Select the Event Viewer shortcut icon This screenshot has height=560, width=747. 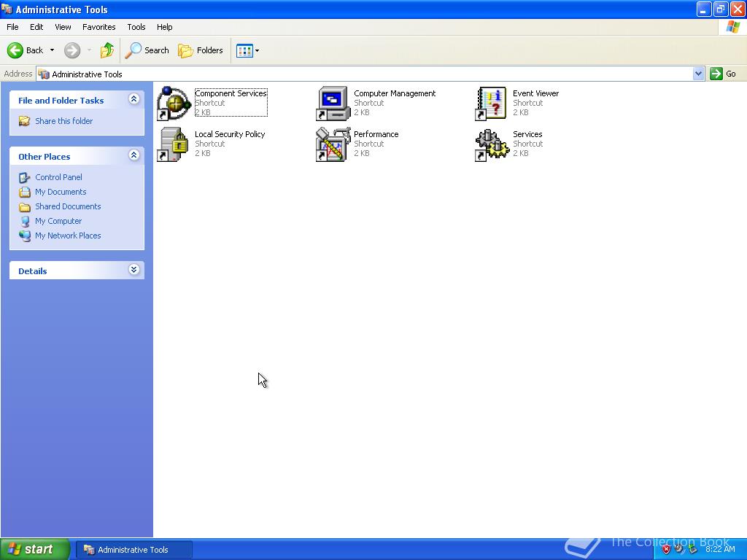(x=491, y=104)
